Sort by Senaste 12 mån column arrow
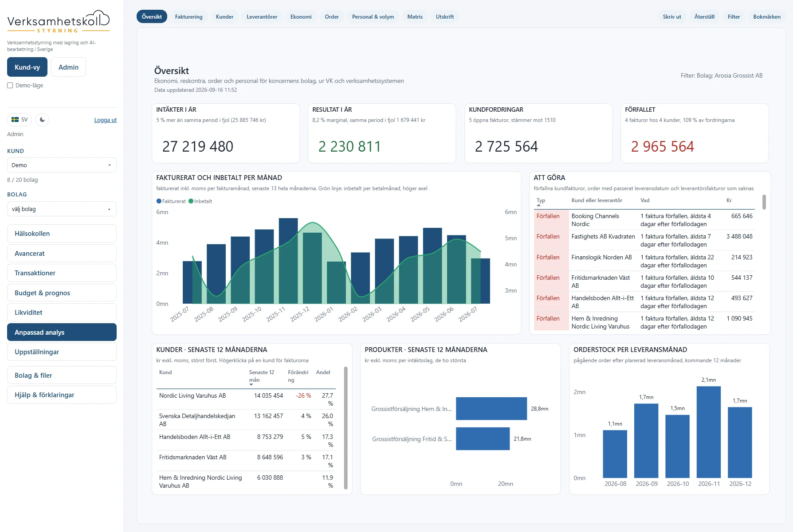The width and height of the screenshot is (793, 532). (251, 384)
